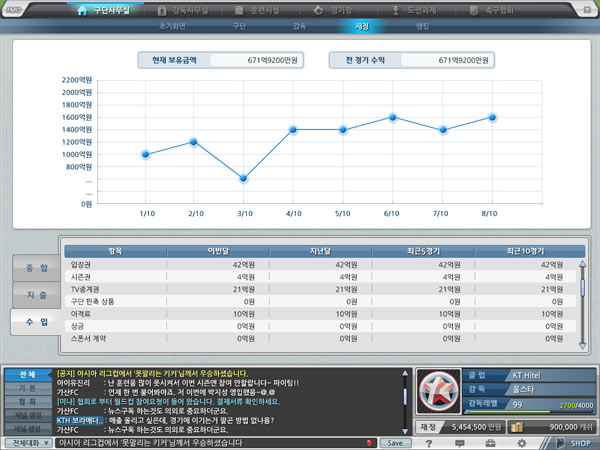Click the 7/10 data point on the graph
Screen dimensions: 600x450
click(x=443, y=130)
